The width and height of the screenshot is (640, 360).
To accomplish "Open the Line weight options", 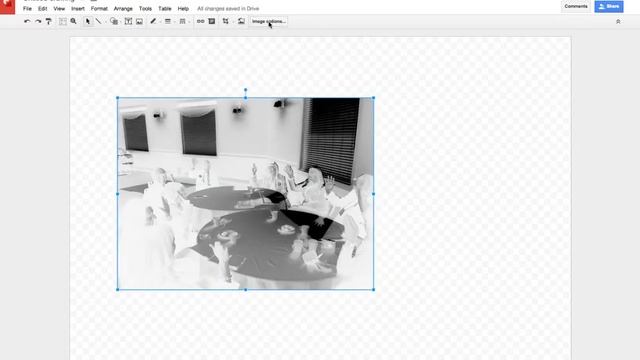I will click(x=168, y=21).
